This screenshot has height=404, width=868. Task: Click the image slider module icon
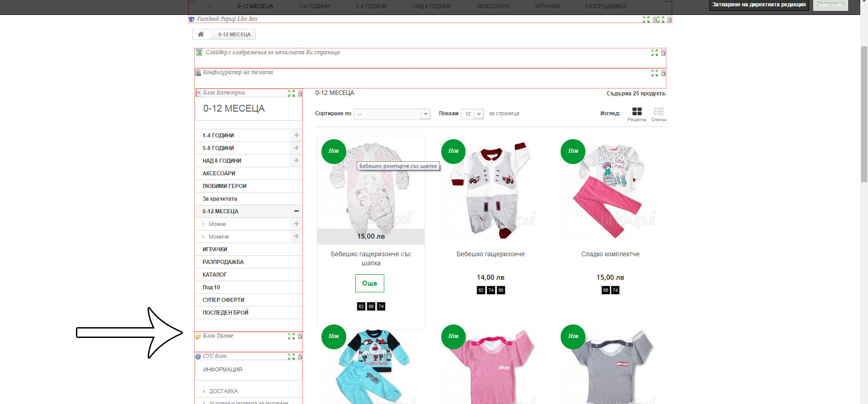199,53
